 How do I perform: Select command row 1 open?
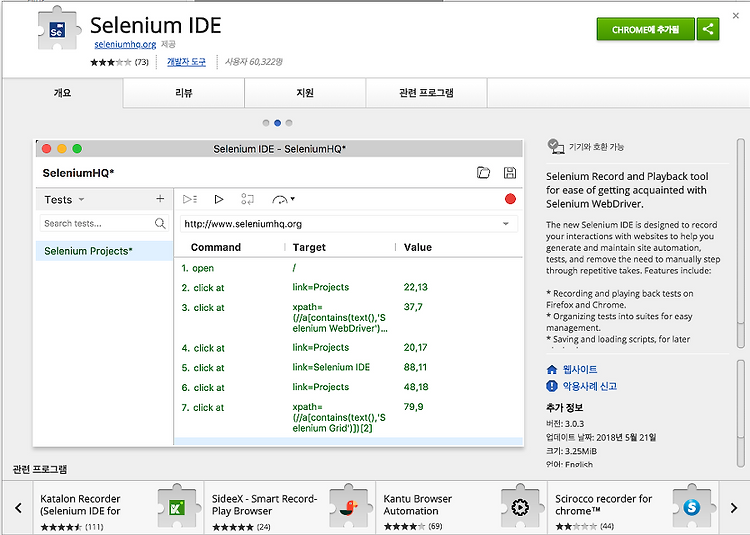349,268
